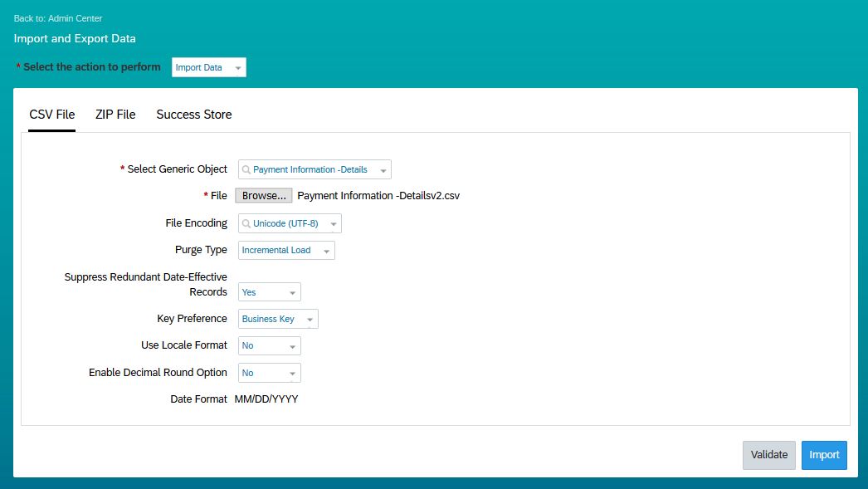Click the Import button

tap(824, 455)
